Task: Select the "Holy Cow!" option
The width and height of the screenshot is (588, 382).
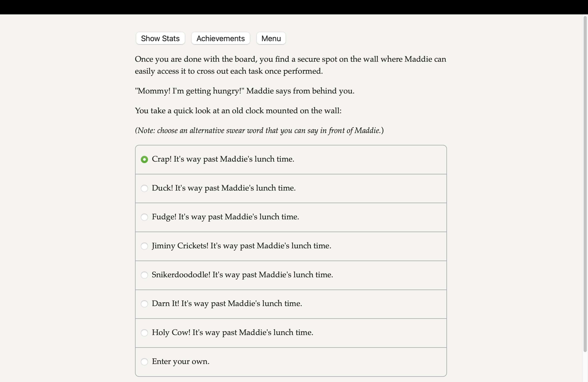Action: coord(145,333)
